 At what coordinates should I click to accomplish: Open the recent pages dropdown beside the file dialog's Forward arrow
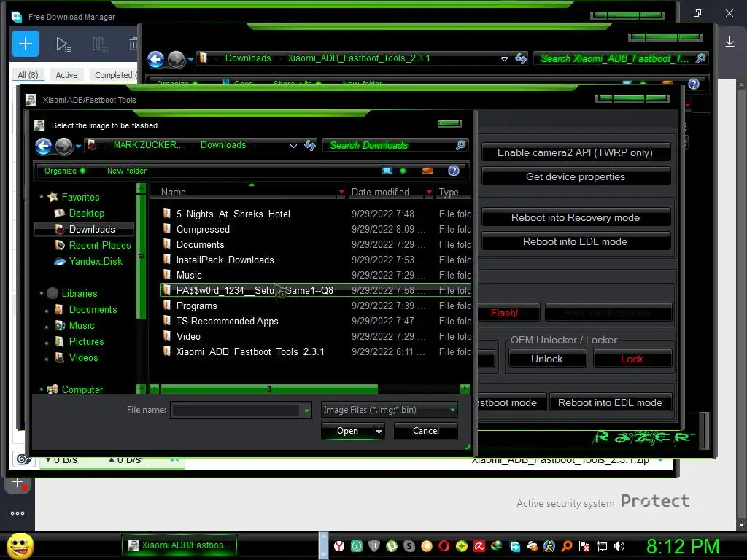[78, 146]
